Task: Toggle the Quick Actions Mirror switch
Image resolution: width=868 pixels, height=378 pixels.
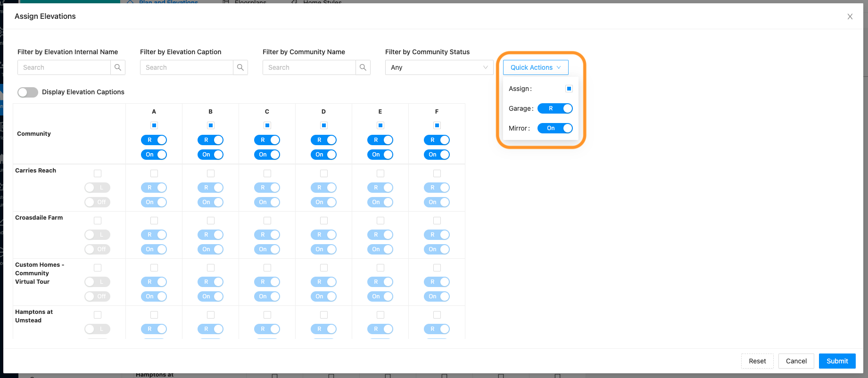Action: click(x=555, y=128)
